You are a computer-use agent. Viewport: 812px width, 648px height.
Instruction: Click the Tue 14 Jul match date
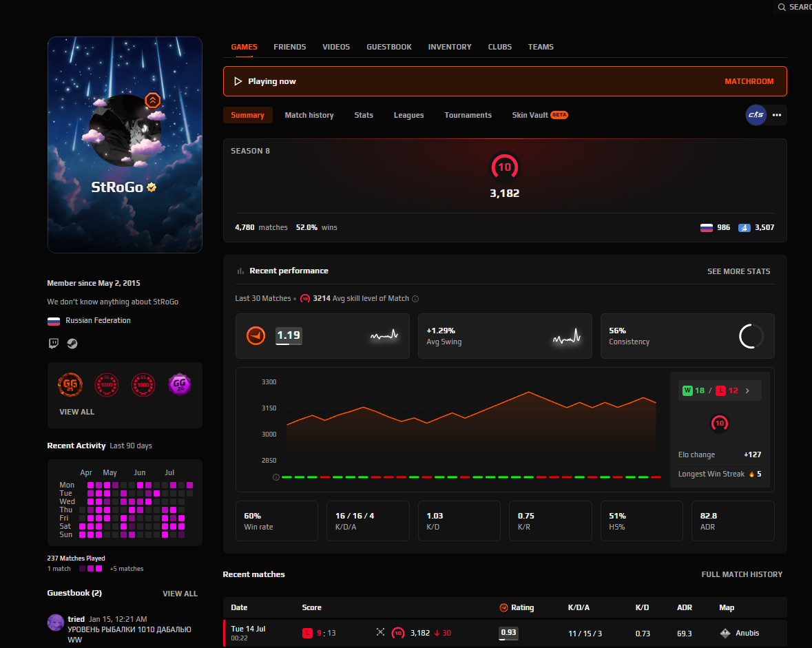[248, 629]
